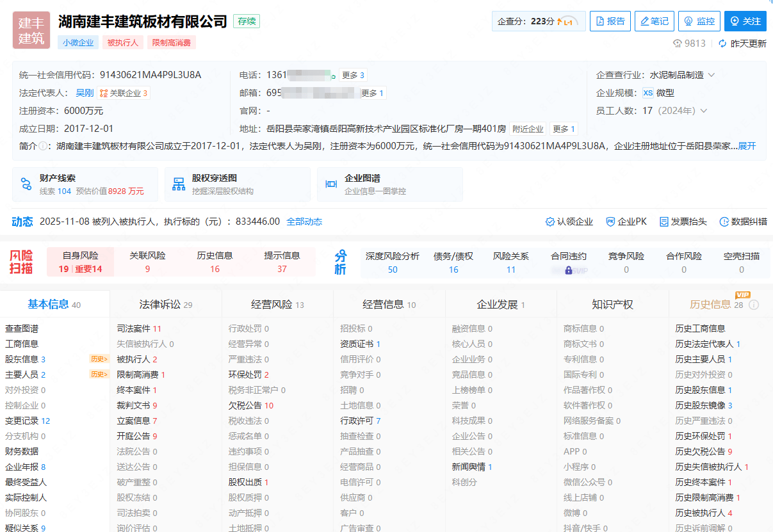The width and height of the screenshot is (773, 532).
Task: Open 股权穿透图 equity structure chart
Action: [237, 184]
